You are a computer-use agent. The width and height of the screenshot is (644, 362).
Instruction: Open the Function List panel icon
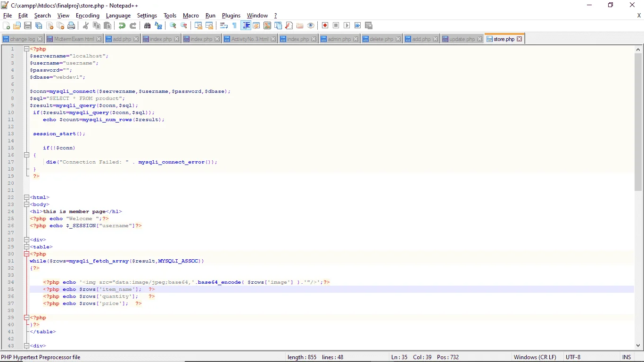[289, 25]
